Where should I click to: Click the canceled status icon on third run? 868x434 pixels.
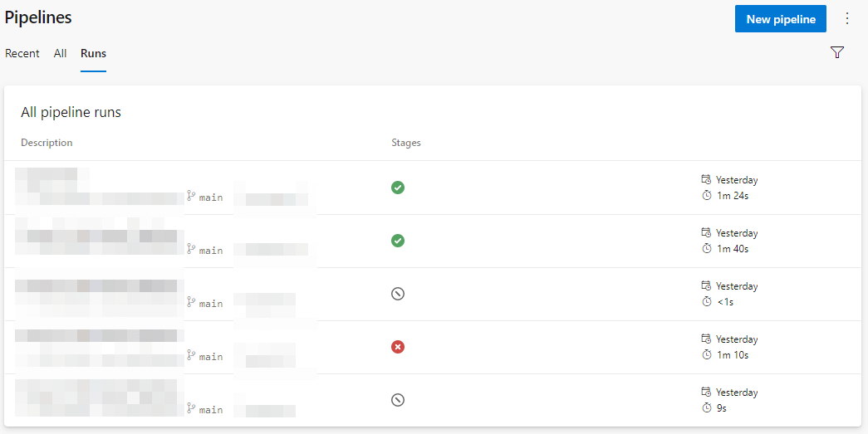coord(398,294)
